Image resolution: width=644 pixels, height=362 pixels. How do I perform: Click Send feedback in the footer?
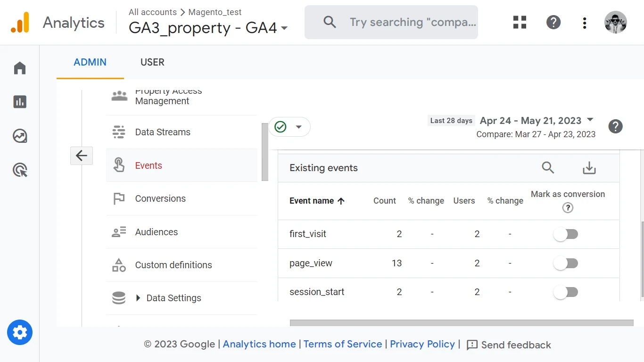point(509,345)
